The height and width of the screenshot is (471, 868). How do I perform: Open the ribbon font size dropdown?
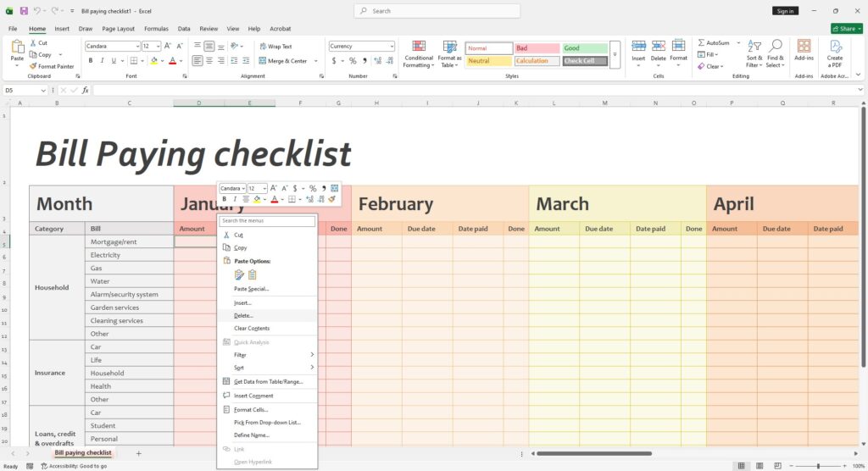click(x=158, y=47)
